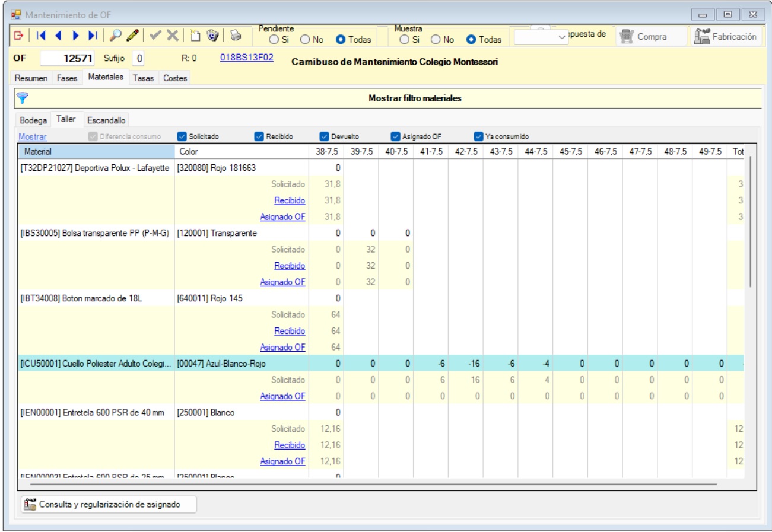This screenshot has height=532, width=772.
Task: Click the OF number input field
Action: tap(66, 59)
